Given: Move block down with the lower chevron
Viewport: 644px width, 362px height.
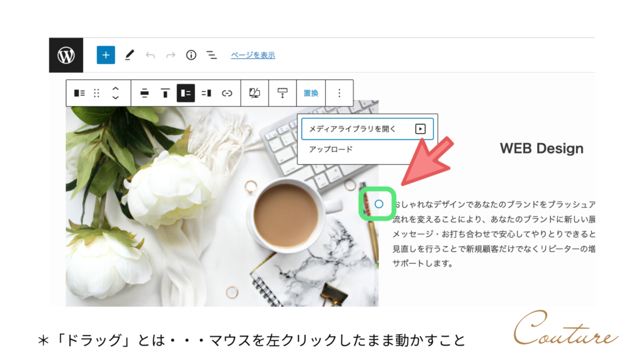Looking at the screenshot, I should click(x=116, y=97).
